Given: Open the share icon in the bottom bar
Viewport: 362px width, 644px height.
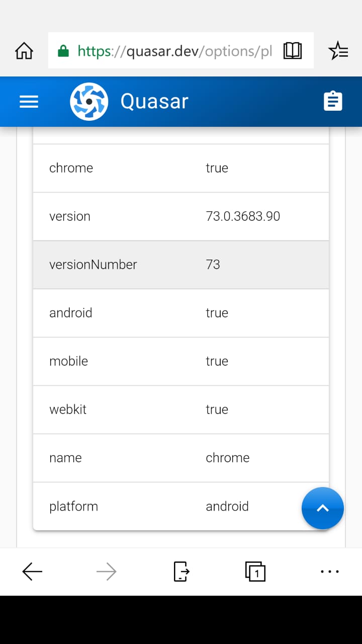Looking at the screenshot, I should pos(180,572).
